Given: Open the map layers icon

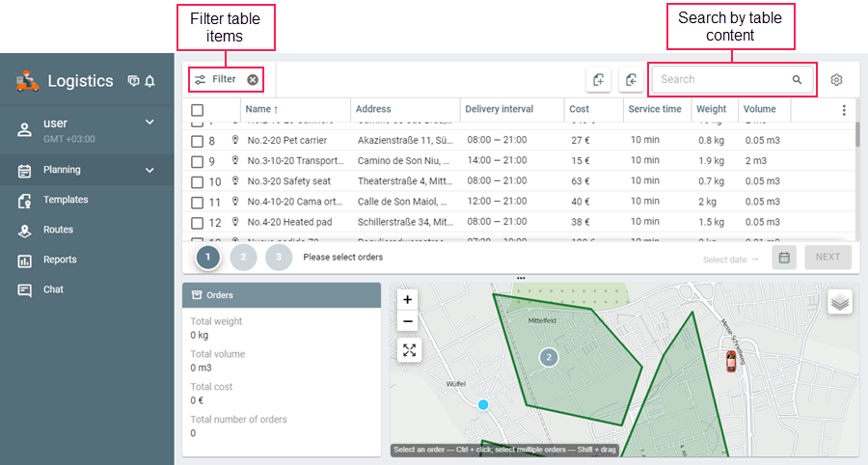Looking at the screenshot, I should click(x=840, y=302).
